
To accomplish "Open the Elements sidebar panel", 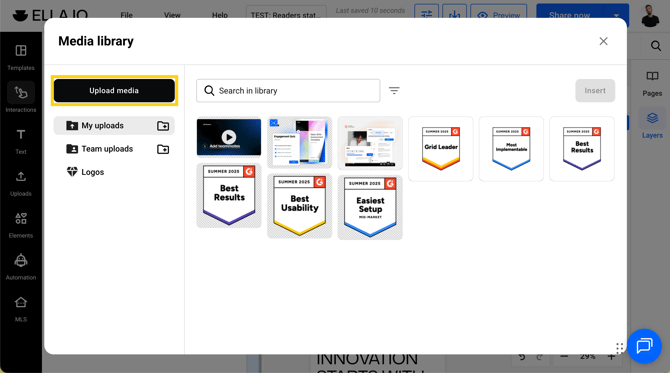I will 21,225.
